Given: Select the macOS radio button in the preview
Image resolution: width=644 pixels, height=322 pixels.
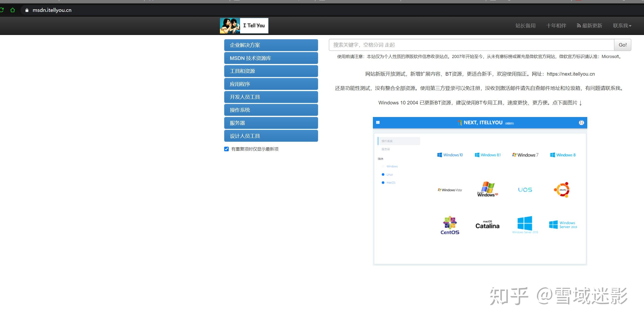Looking at the screenshot, I should tap(383, 182).
